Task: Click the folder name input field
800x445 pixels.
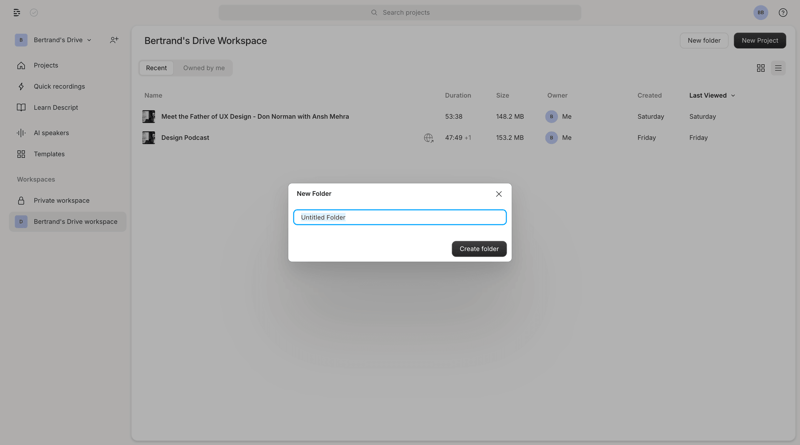Action: pyautogui.click(x=400, y=217)
